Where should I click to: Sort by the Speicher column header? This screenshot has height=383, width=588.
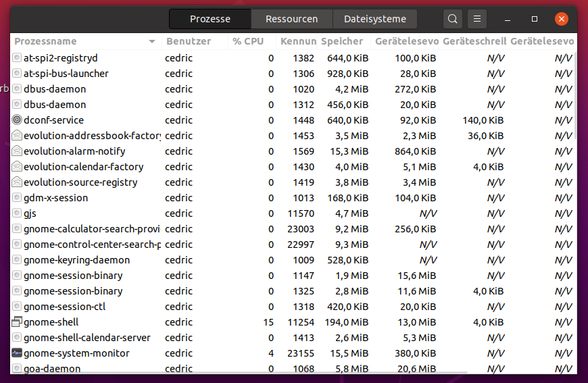(342, 42)
